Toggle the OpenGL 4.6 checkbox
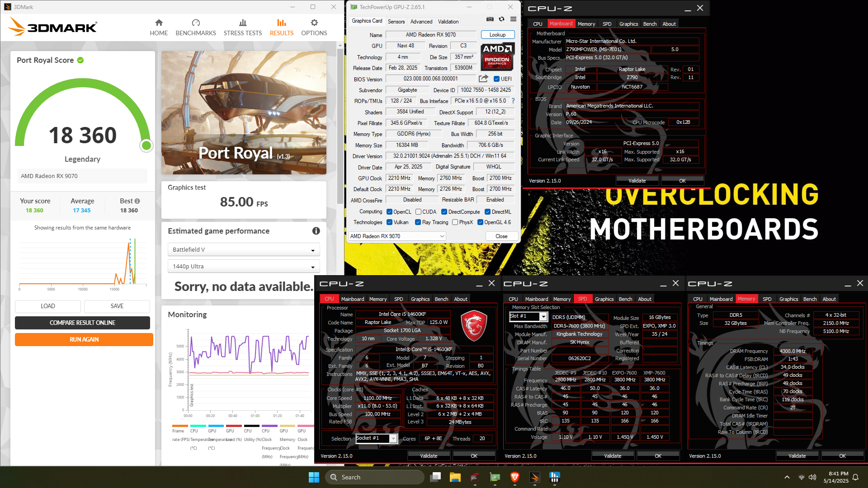 coord(480,222)
